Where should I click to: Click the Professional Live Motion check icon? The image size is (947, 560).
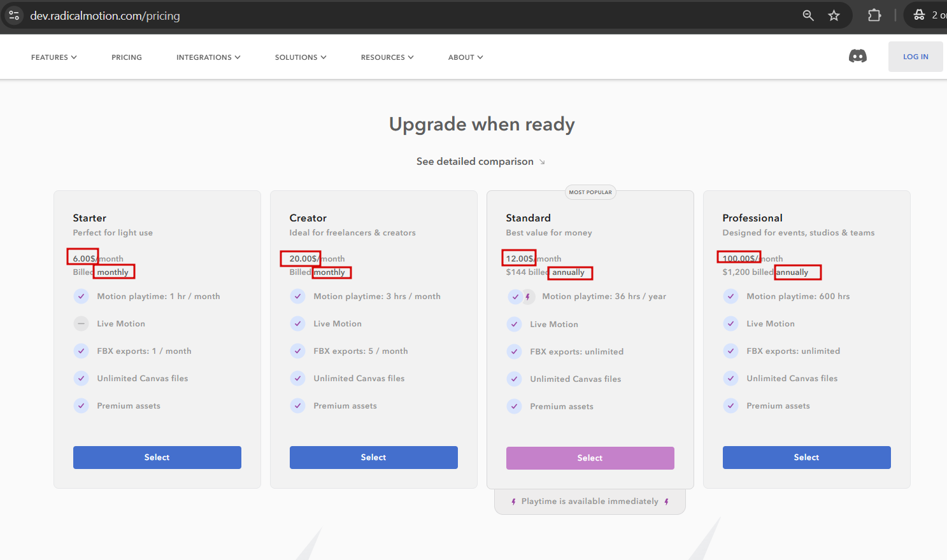730,324
